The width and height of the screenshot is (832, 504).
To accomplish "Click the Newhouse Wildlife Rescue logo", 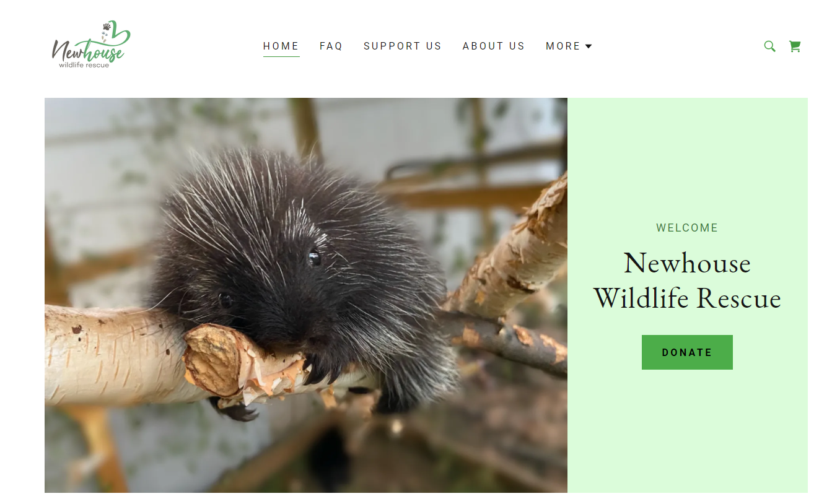I will pos(91,44).
